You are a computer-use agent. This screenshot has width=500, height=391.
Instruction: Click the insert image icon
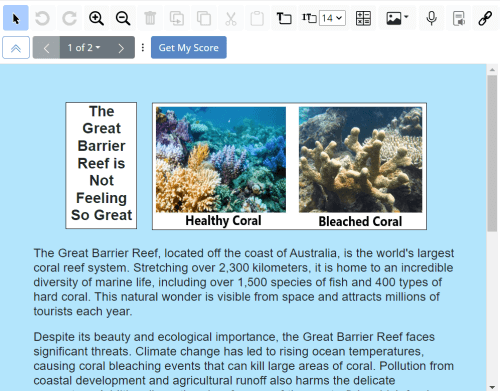394,18
